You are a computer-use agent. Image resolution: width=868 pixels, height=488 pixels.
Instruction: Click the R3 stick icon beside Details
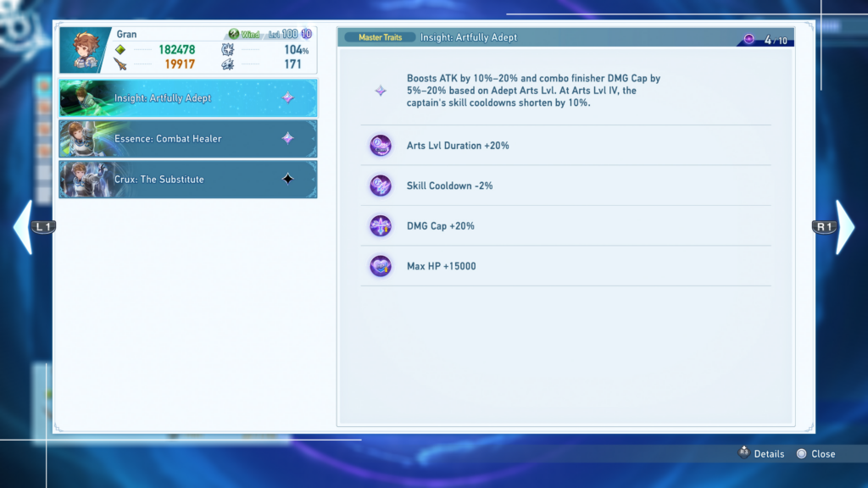point(744,452)
